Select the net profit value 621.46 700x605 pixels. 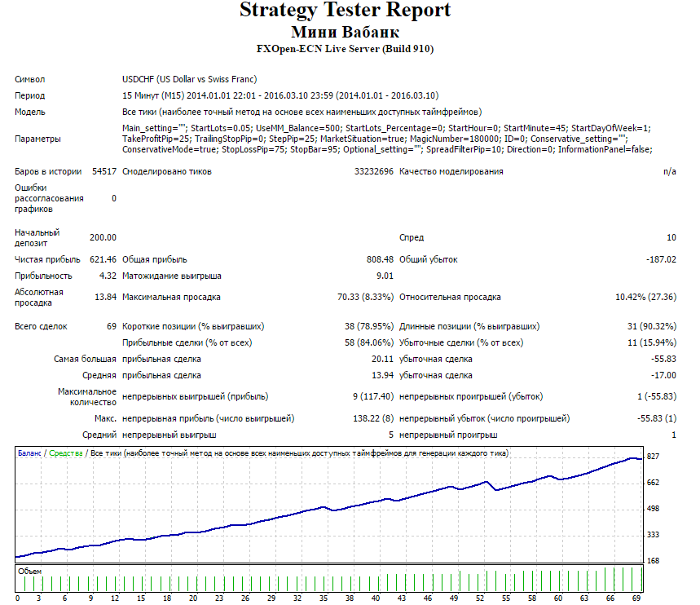(x=103, y=259)
